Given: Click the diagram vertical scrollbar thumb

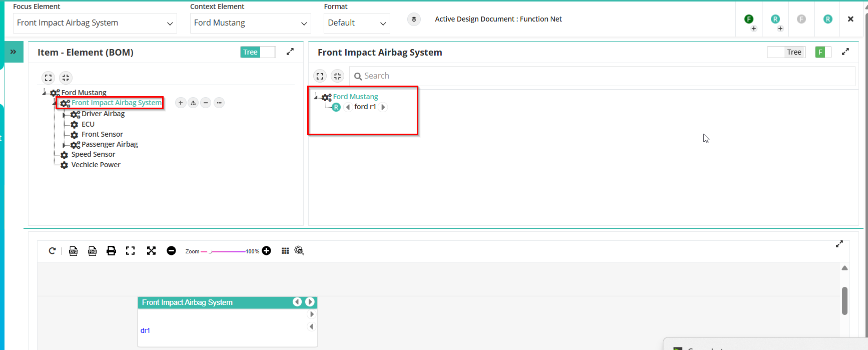Looking at the screenshot, I should tap(844, 300).
